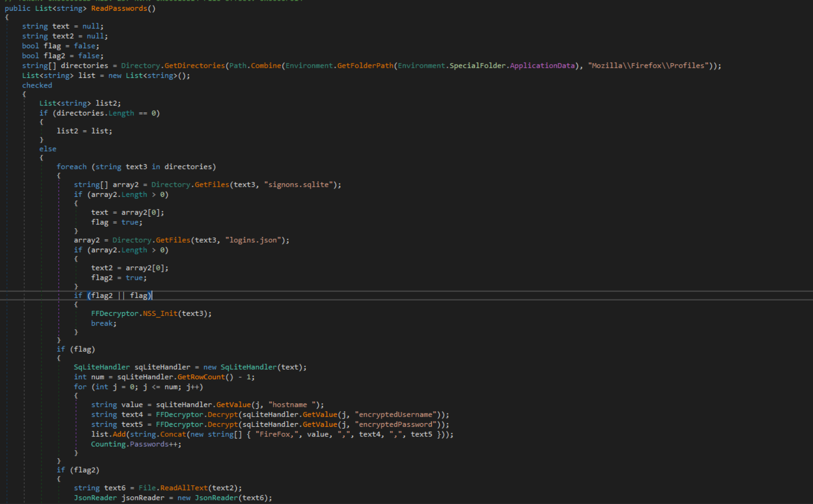Click the SpecialFolder identifier
The height and width of the screenshot is (504, 813).
pyautogui.click(x=478, y=66)
